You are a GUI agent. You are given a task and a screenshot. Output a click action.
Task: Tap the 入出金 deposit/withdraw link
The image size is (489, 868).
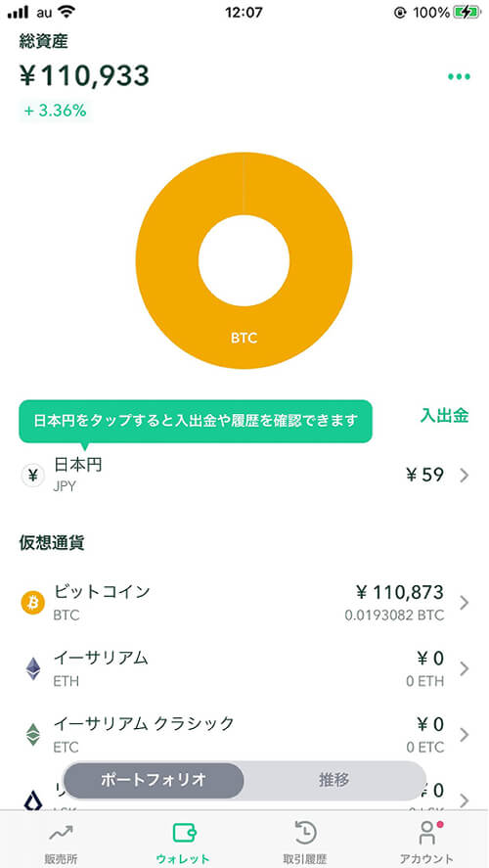click(x=444, y=416)
